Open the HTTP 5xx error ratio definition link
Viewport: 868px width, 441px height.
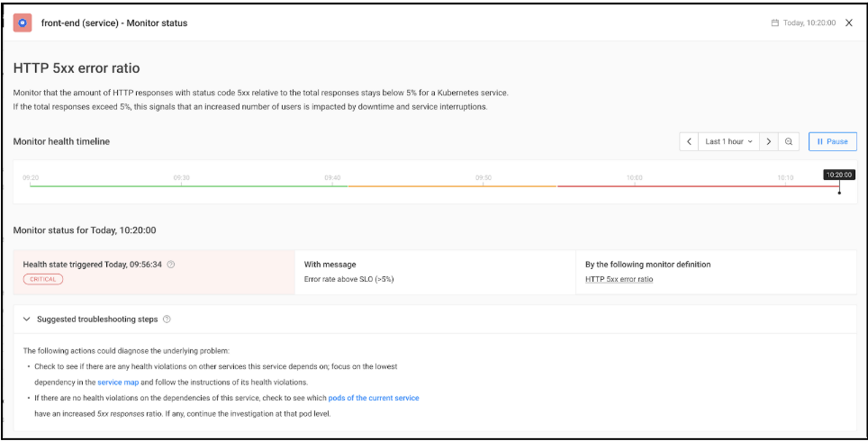[619, 279]
